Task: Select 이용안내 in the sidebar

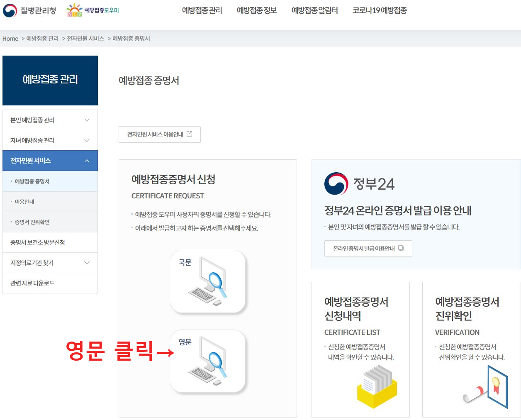Action: tap(50, 202)
